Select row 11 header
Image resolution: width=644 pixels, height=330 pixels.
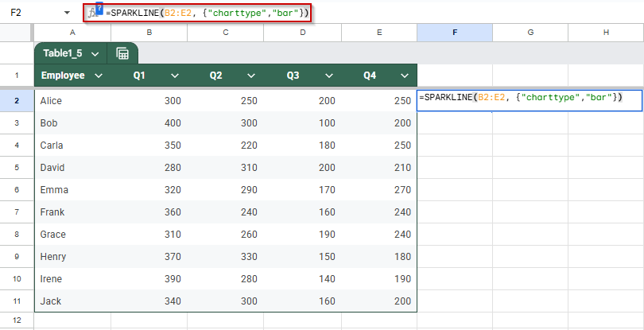pyautogui.click(x=17, y=301)
